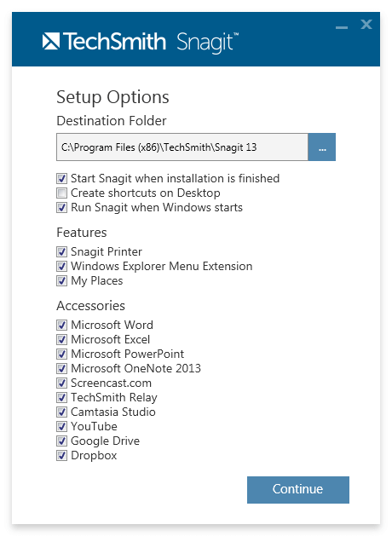Toggle the YouTube accessory checkbox
Image resolution: width=392 pixels, height=536 pixels.
[x=62, y=427]
